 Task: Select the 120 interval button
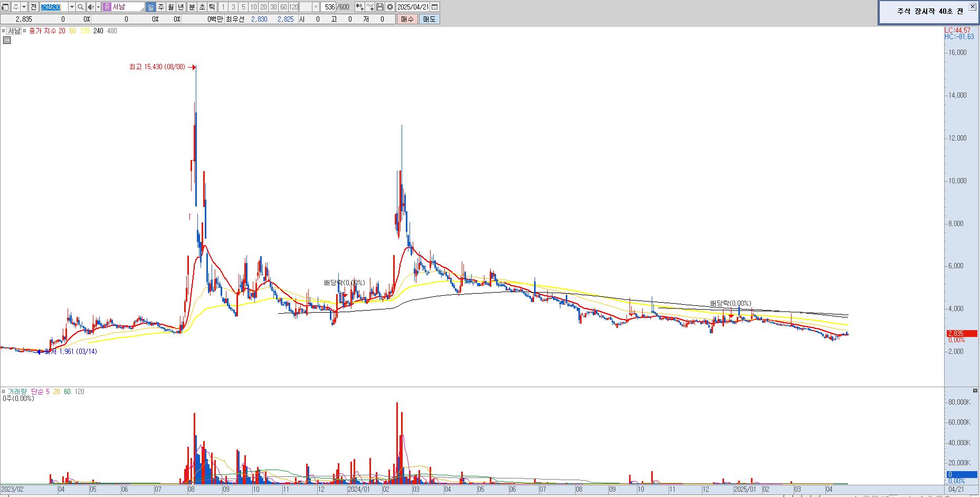click(x=293, y=7)
